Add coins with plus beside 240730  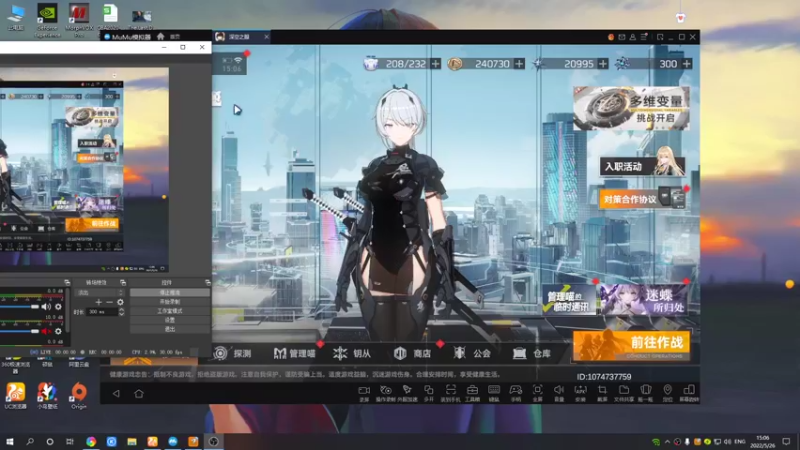pyautogui.click(x=519, y=64)
